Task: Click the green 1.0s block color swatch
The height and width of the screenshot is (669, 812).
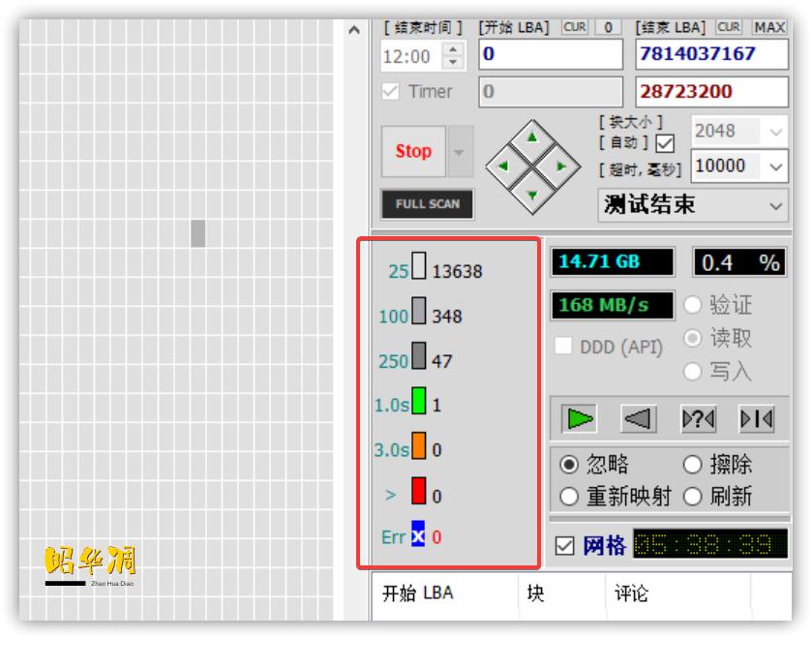Action: click(419, 401)
